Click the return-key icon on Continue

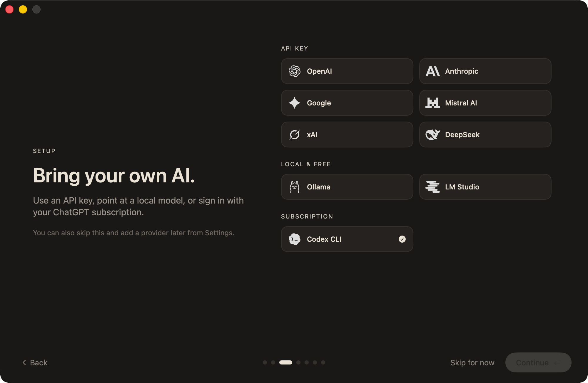click(557, 362)
